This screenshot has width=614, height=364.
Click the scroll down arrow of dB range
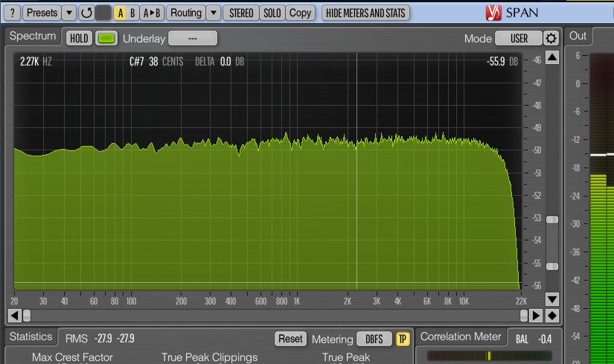coord(552,300)
